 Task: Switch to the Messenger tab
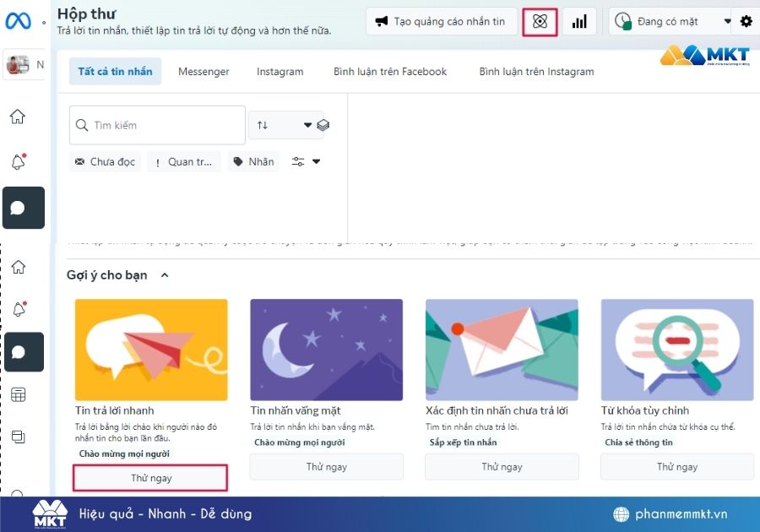(204, 71)
